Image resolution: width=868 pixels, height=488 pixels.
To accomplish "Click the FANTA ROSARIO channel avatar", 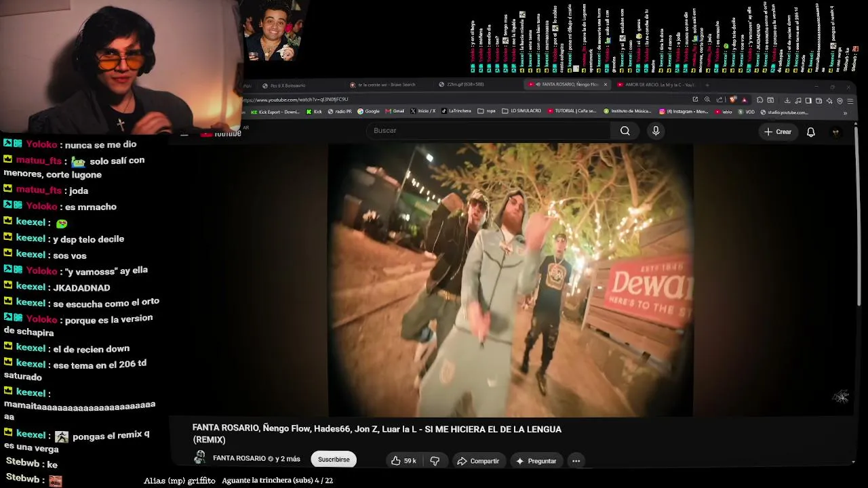I will point(199,458).
